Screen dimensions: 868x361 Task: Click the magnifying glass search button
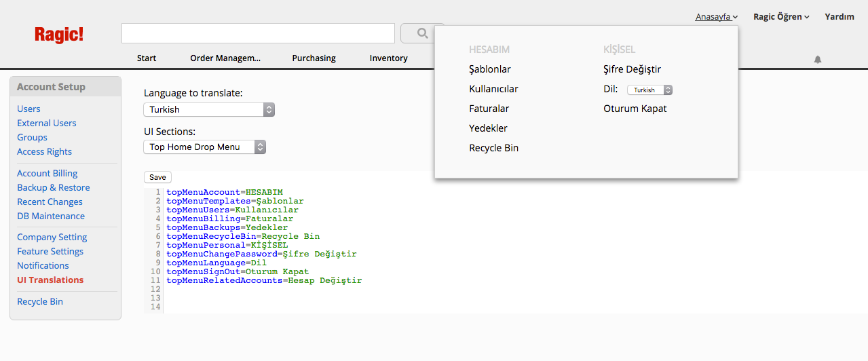[422, 33]
